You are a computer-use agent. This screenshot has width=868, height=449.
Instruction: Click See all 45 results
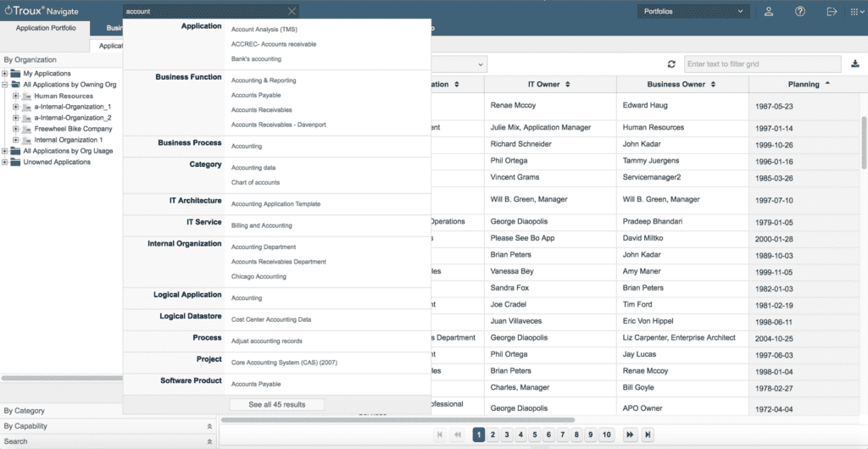tap(277, 405)
